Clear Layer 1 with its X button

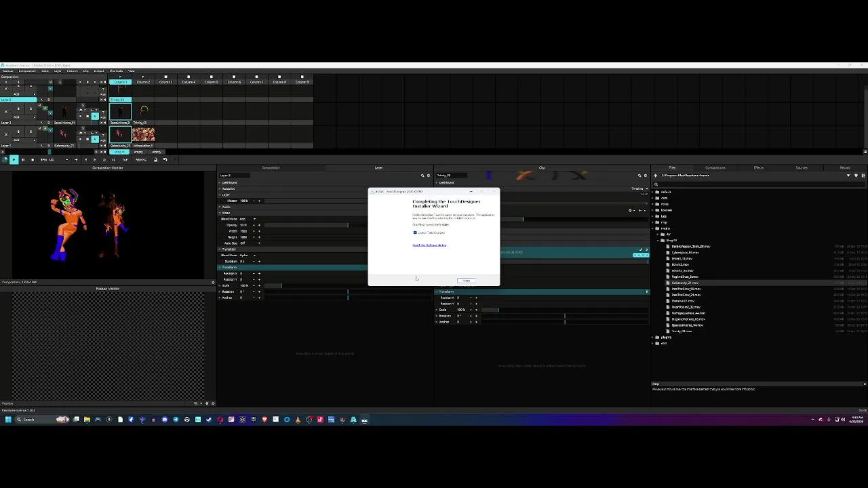(x=6, y=135)
